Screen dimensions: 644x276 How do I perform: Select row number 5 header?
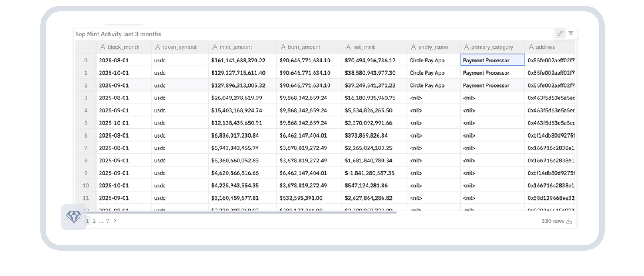click(86, 123)
